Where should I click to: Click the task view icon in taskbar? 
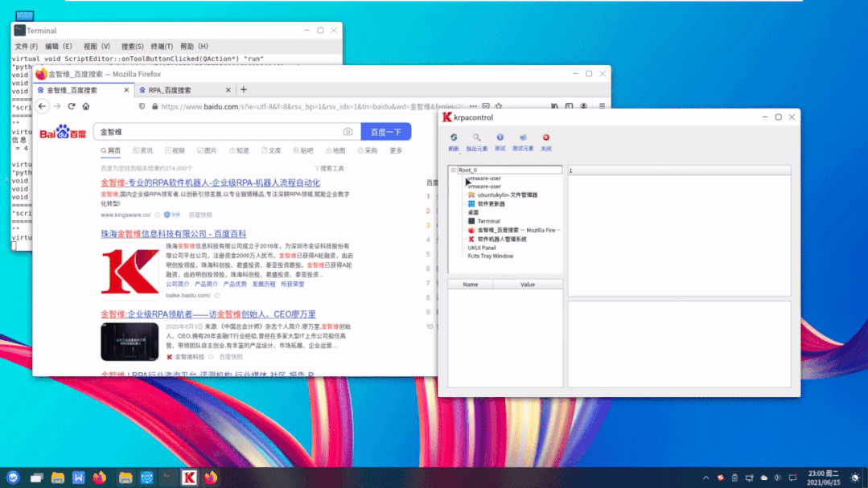[x=36, y=478]
